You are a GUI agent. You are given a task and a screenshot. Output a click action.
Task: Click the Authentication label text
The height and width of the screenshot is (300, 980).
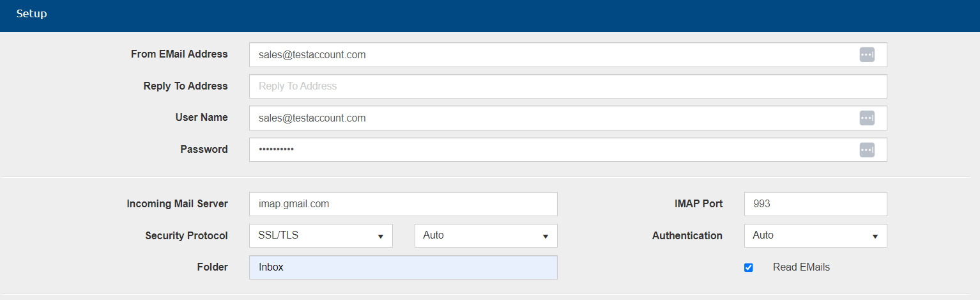pyautogui.click(x=687, y=236)
